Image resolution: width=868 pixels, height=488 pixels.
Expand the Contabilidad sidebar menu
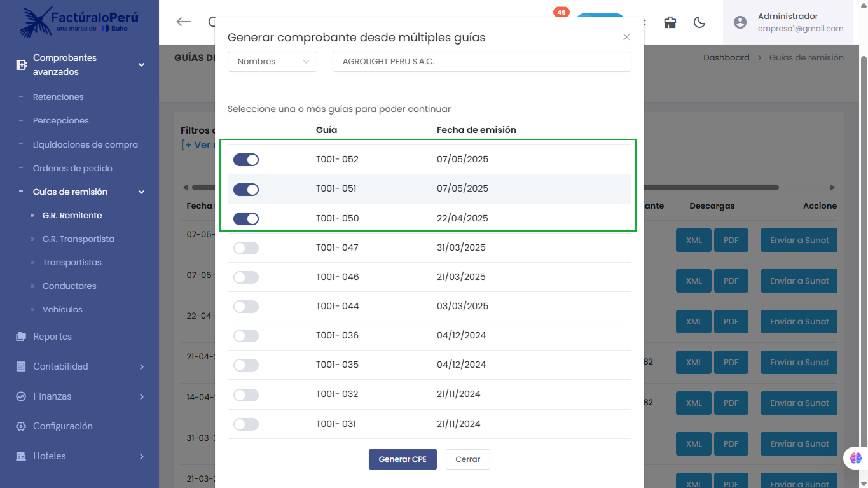pos(141,366)
